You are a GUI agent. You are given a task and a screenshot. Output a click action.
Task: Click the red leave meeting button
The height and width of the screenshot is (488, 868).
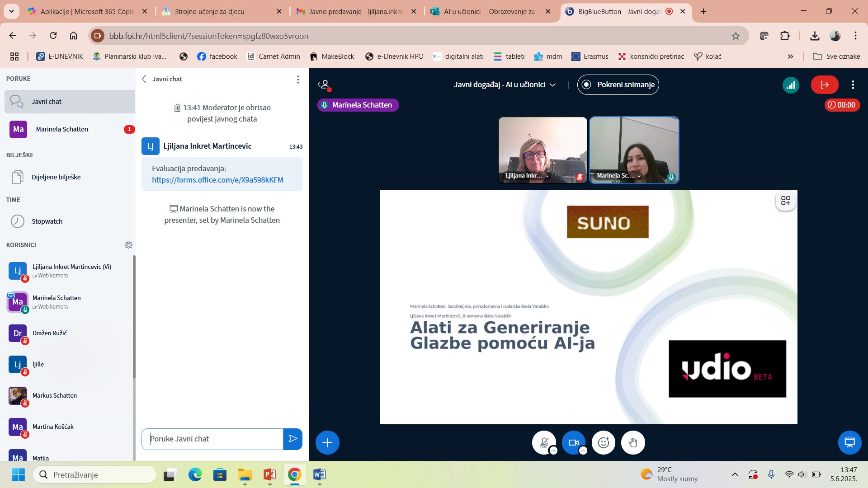pos(825,84)
